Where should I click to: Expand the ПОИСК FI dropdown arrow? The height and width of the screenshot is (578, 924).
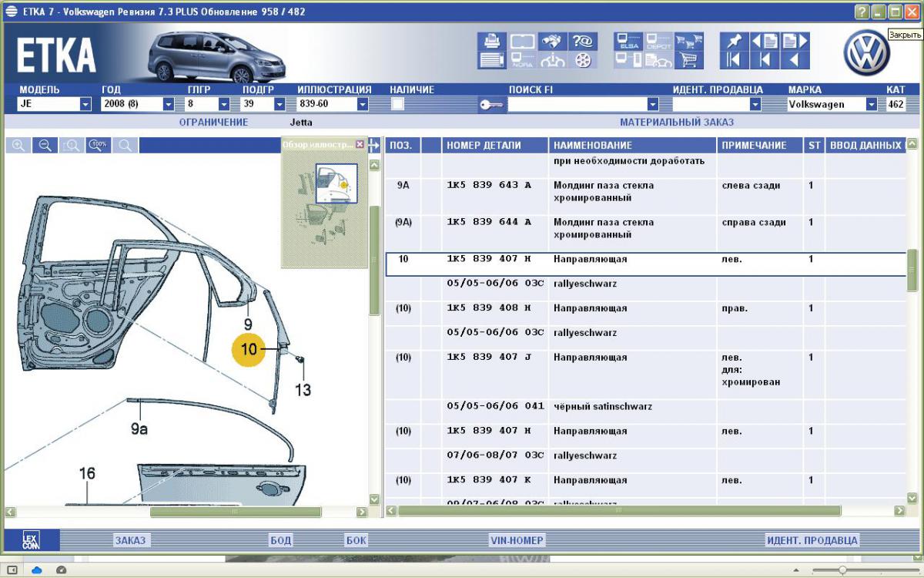(x=653, y=104)
